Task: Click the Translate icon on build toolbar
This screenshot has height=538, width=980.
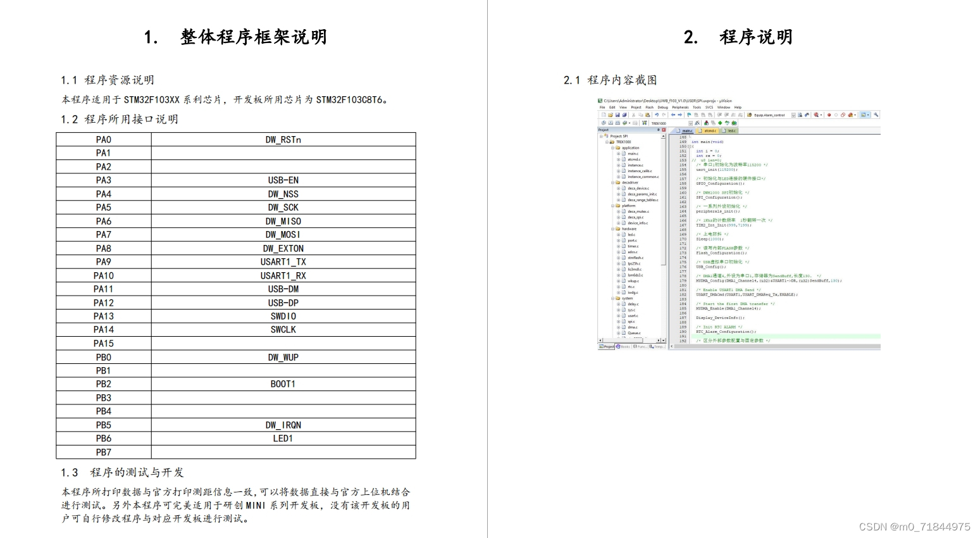Action: [604, 123]
